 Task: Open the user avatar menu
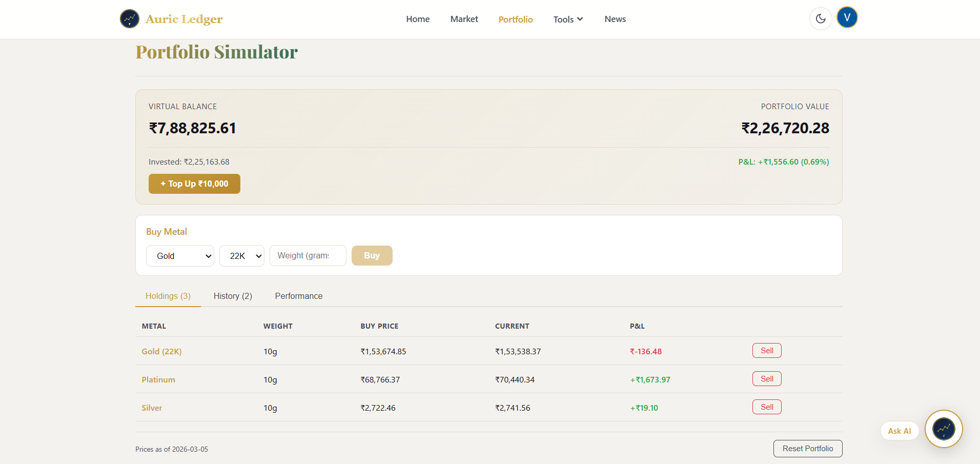(x=847, y=17)
